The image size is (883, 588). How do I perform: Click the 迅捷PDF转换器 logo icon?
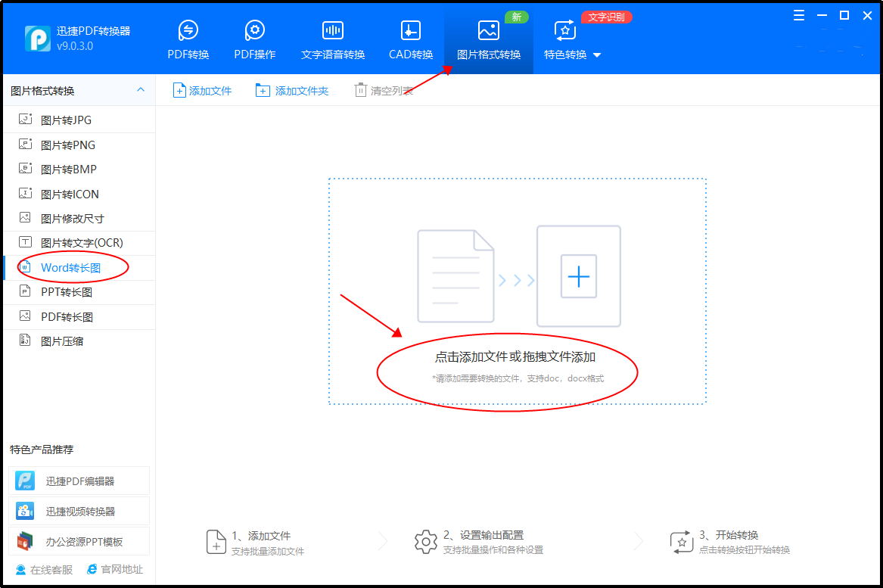coord(38,39)
